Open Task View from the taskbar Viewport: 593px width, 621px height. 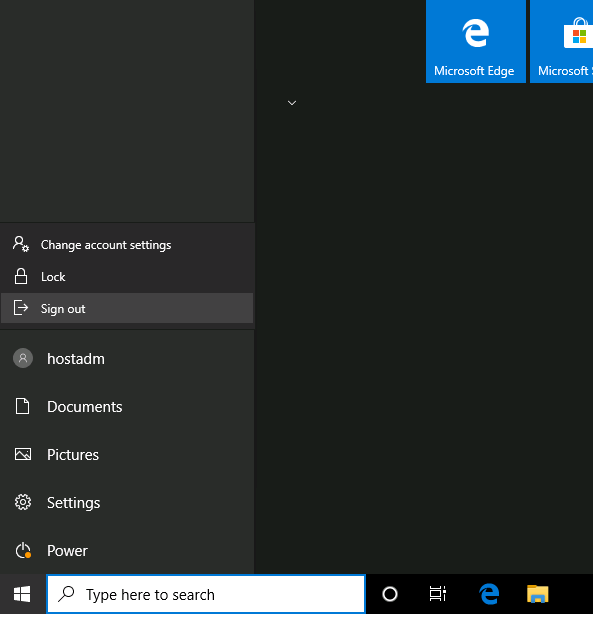tap(438, 594)
